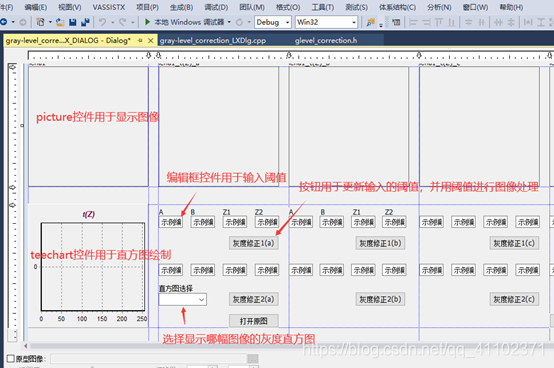554x368 pixels.
Task: Select the 直方图选择 static label
Action: (176, 288)
